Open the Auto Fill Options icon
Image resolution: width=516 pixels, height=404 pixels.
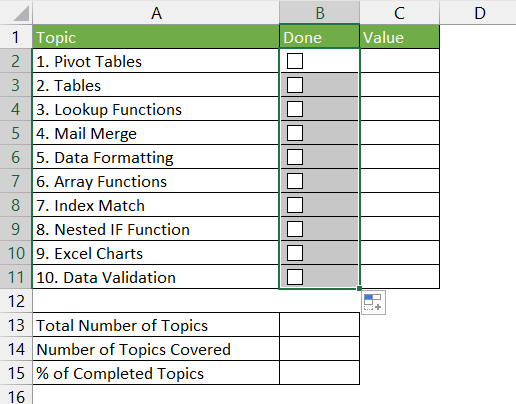373,302
